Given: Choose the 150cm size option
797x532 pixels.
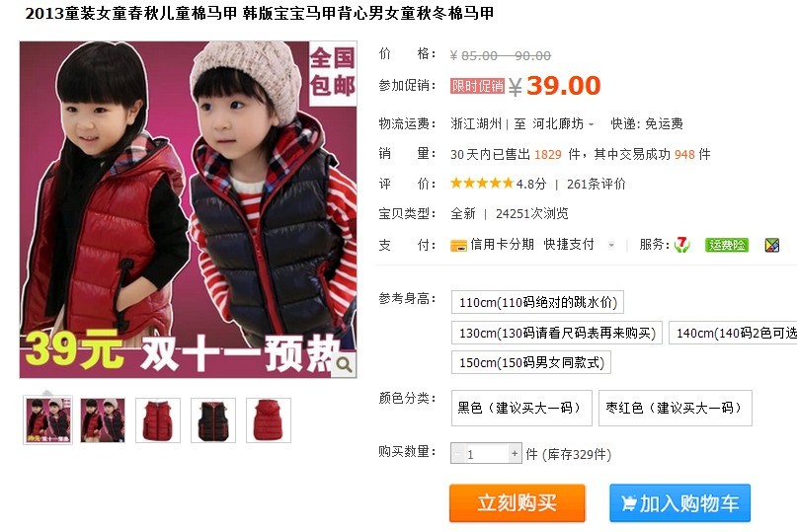Looking at the screenshot, I should pyautogui.click(x=531, y=363).
